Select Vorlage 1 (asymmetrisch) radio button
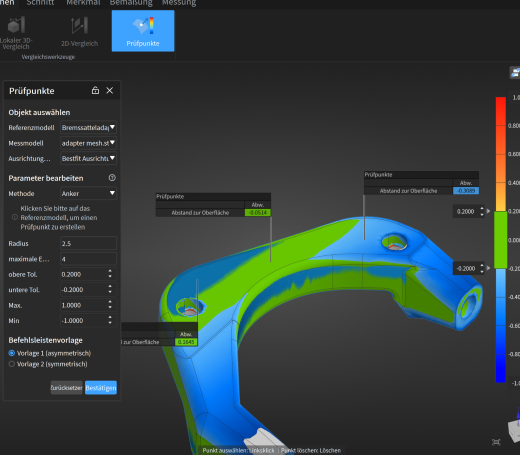Image resolution: width=520 pixels, height=455 pixels. coord(12,353)
